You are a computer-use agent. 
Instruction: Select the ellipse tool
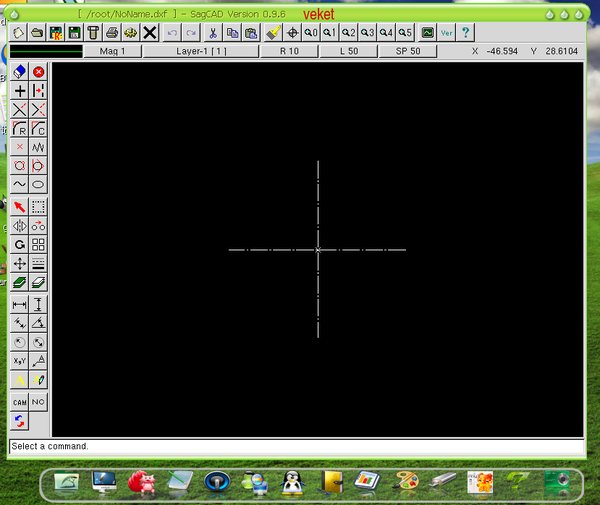(38, 184)
